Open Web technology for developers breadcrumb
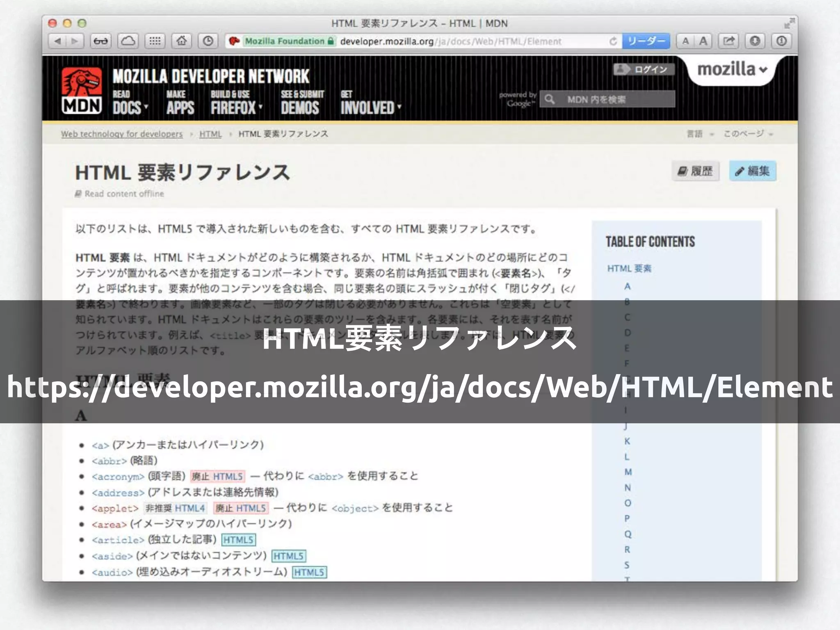 (x=122, y=134)
